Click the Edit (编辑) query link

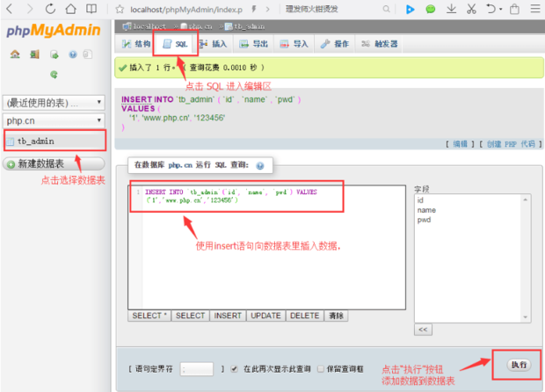[461, 144]
